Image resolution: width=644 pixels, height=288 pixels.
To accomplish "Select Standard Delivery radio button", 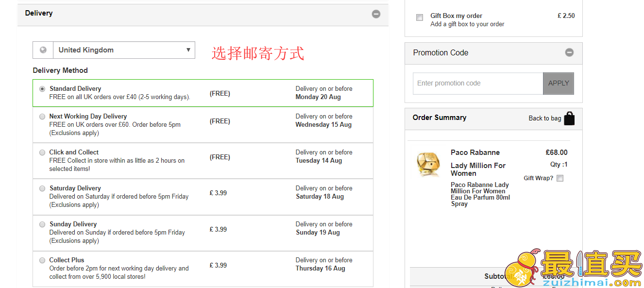I will [x=42, y=89].
